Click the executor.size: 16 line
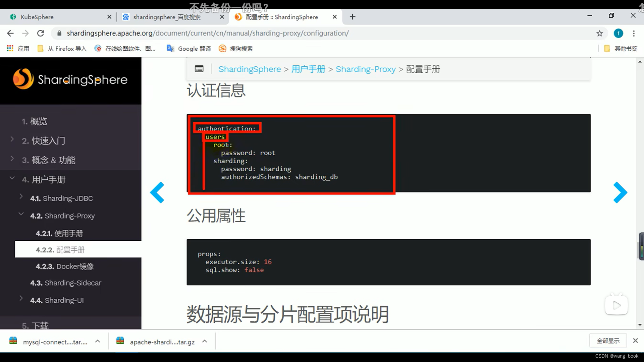 238,262
